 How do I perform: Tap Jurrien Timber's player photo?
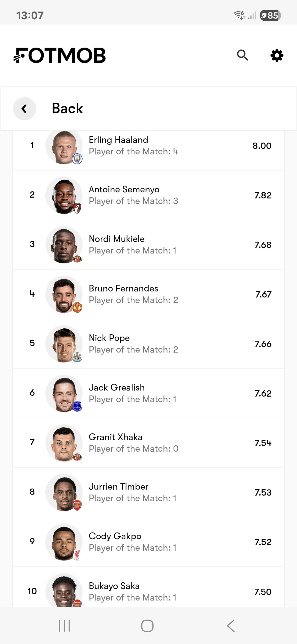pos(64,492)
